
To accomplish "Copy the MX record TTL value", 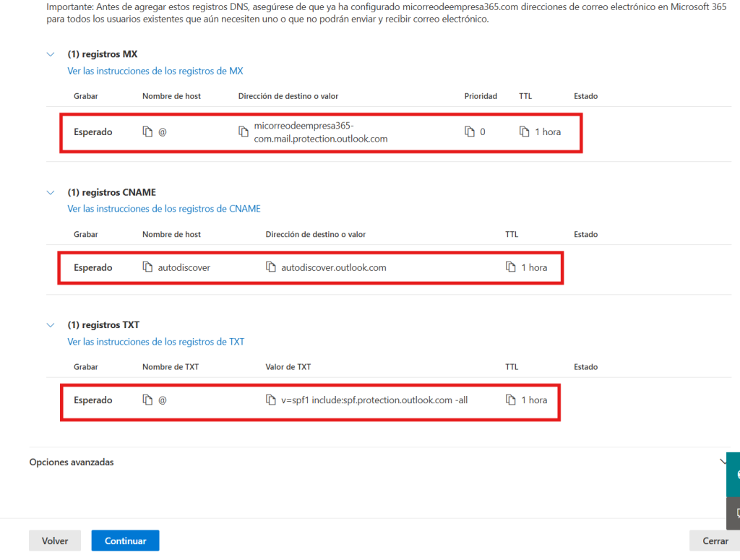I will [524, 132].
